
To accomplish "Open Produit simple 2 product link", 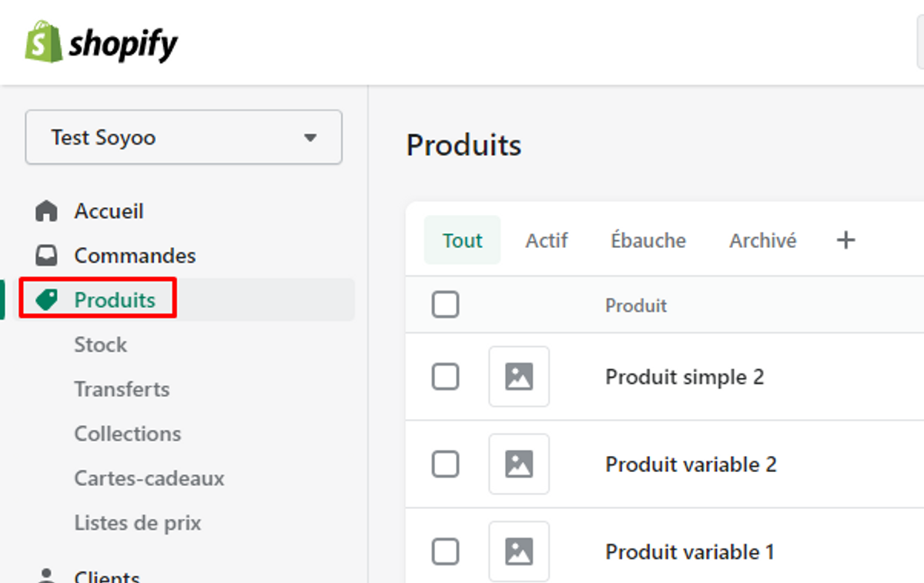I will pyautogui.click(x=685, y=377).
